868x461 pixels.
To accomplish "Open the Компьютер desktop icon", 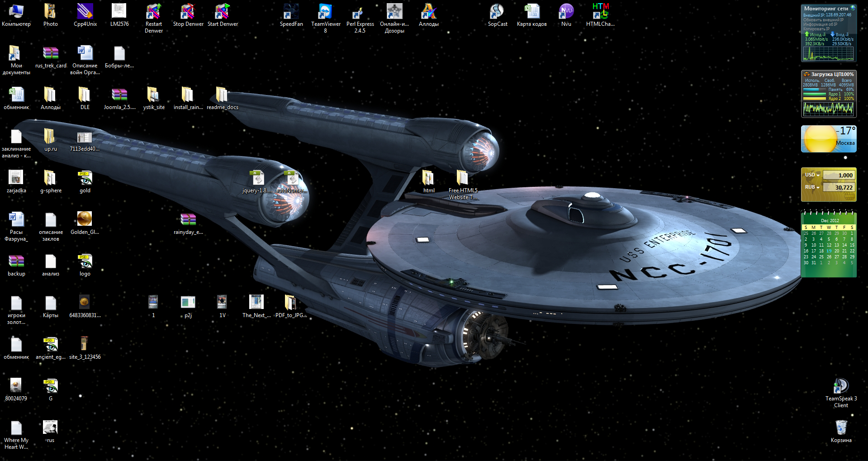I will [x=16, y=15].
